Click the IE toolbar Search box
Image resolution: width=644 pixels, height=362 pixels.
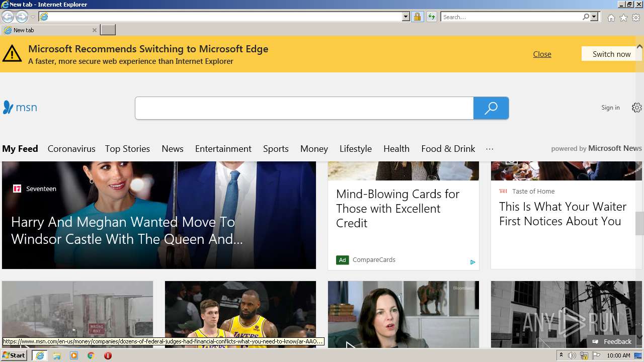pyautogui.click(x=512, y=17)
